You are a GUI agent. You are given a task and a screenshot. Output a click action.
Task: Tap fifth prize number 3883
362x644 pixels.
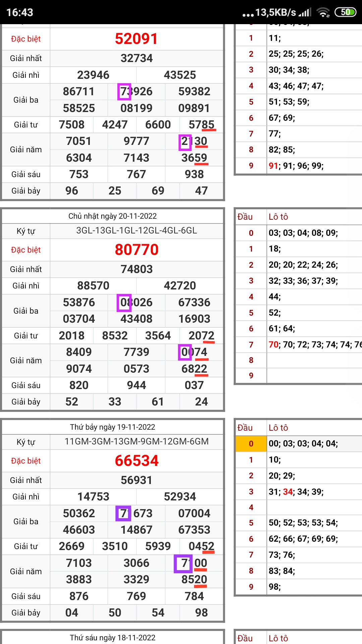point(79,580)
